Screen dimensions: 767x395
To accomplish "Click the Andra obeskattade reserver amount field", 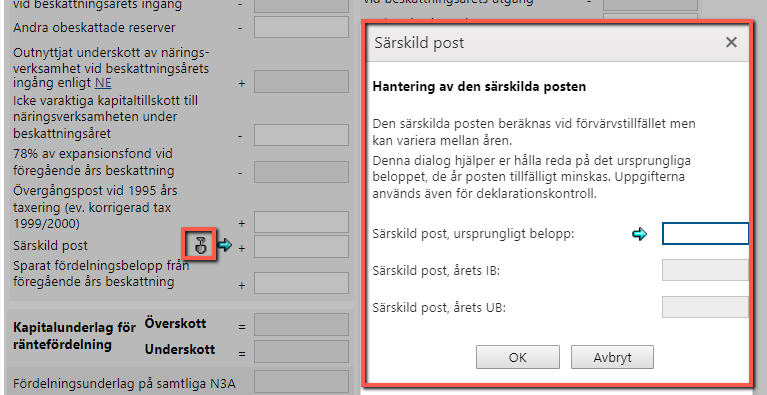I will pyautogui.click(x=301, y=27).
